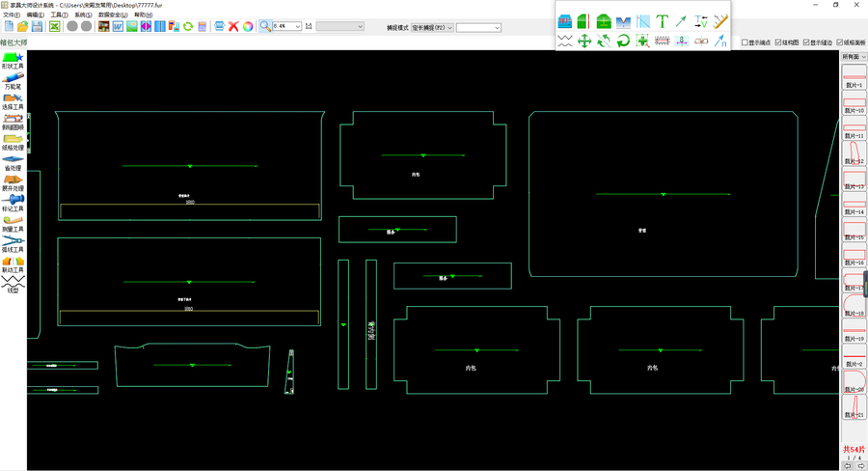Select the 测量工具 measuring tape tool

coord(13,224)
